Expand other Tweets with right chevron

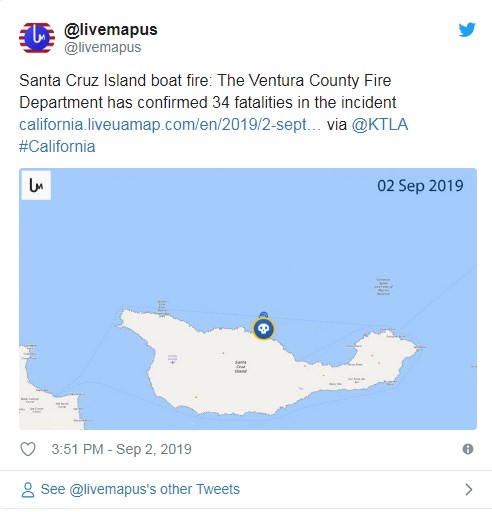pyautogui.click(x=469, y=489)
